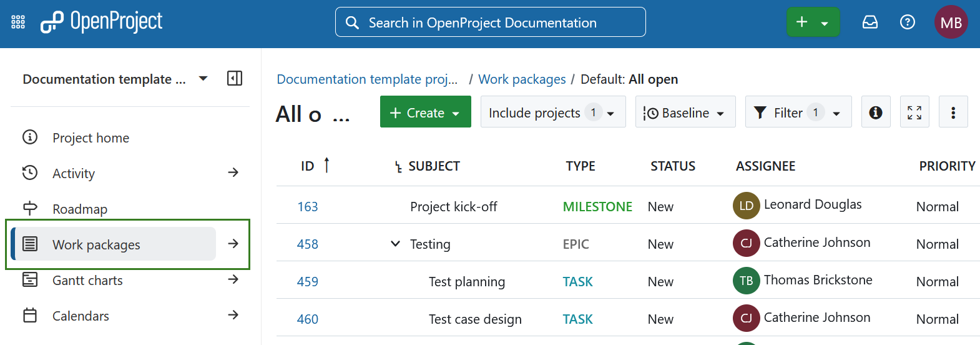Open work package ID 459
This screenshot has height=345, width=980.
(308, 281)
